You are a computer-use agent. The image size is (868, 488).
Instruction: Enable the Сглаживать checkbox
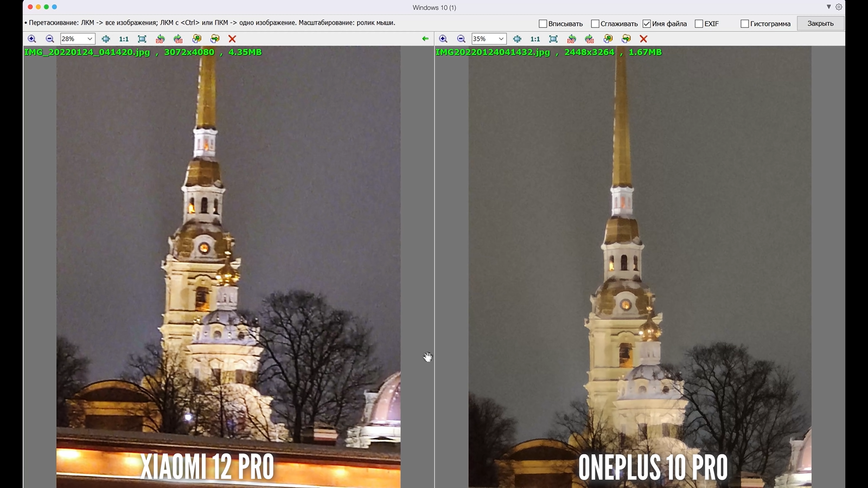pos(595,24)
